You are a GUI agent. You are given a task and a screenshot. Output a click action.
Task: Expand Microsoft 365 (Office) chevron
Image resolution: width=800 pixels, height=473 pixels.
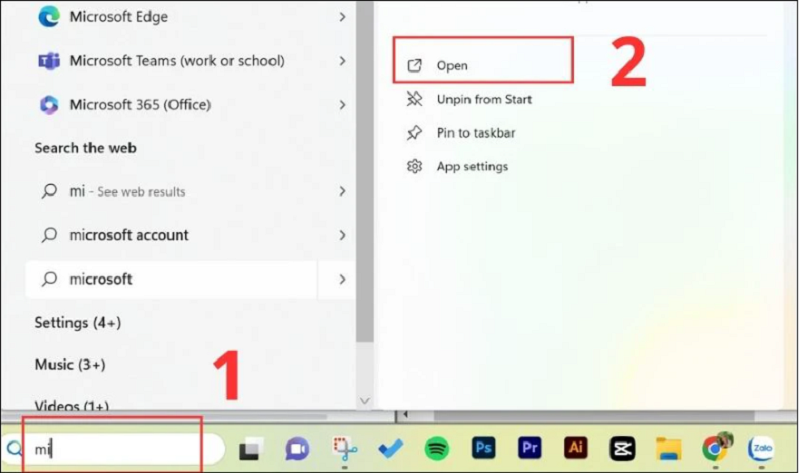click(342, 104)
